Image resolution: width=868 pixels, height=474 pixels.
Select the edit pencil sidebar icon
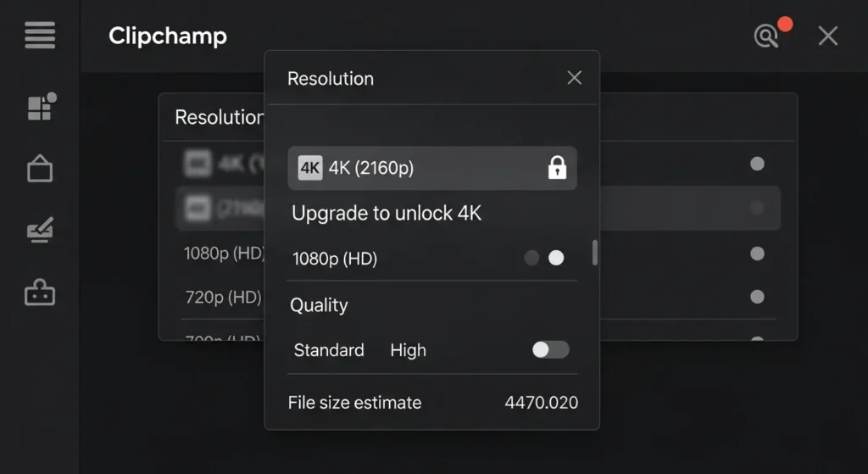[x=40, y=231]
